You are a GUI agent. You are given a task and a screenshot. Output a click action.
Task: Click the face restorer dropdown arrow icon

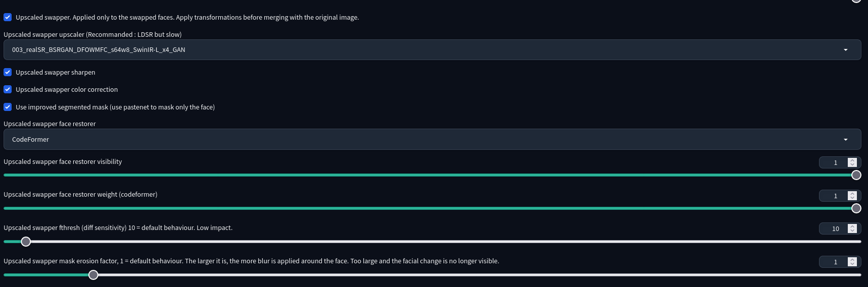click(x=846, y=139)
